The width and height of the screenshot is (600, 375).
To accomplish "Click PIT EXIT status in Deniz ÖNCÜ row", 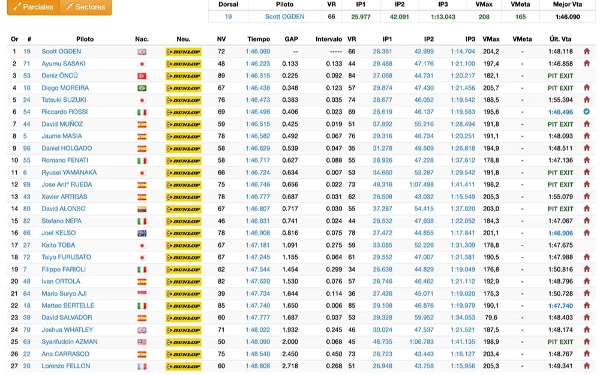I will coord(560,76).
